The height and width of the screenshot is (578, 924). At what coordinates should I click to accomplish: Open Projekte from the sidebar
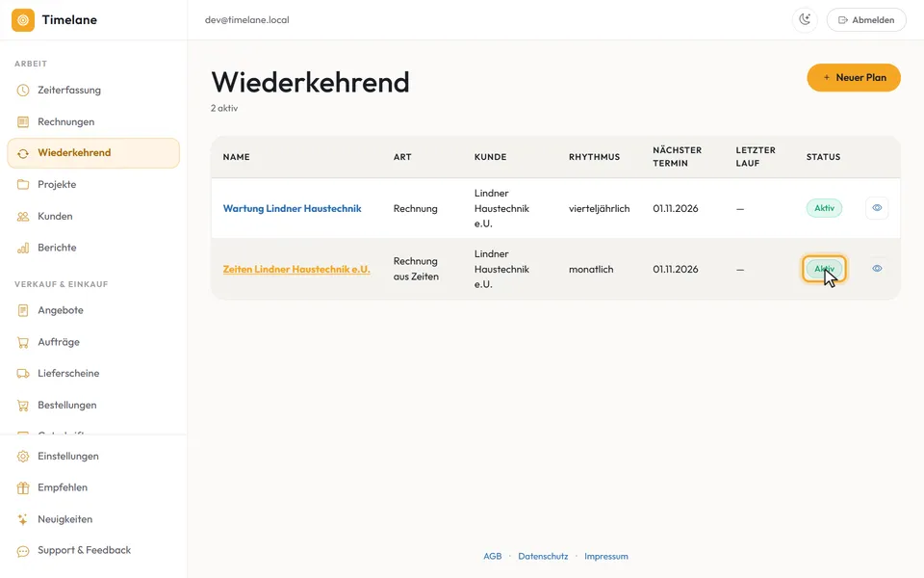tap(93, 185)
